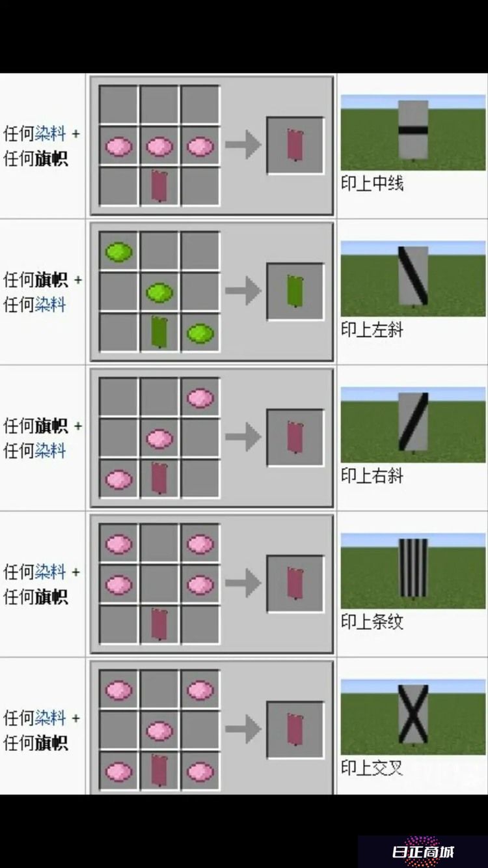
Task: Open the 染料 link in the first row
Action: pos(51,133)
